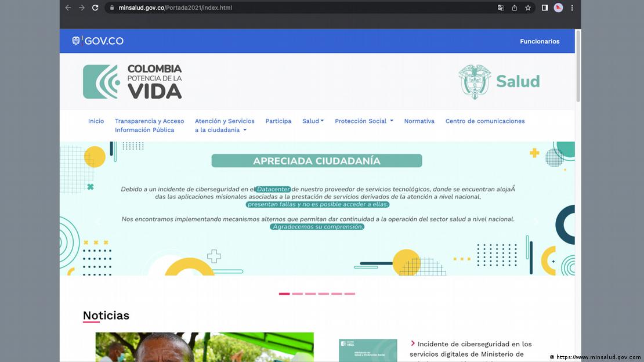Expand Atención y Servicios a la ciudadanía

[225, 125]
